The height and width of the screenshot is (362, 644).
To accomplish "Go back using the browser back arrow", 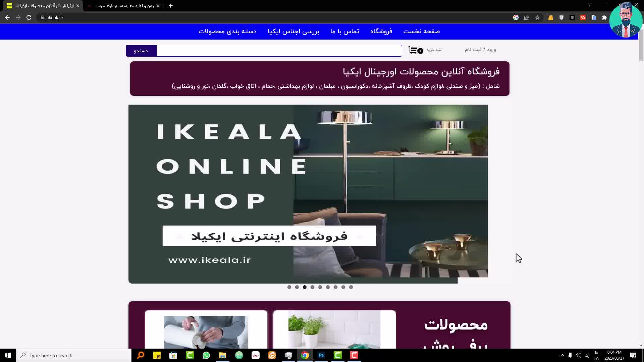I will tap(7, 17).
